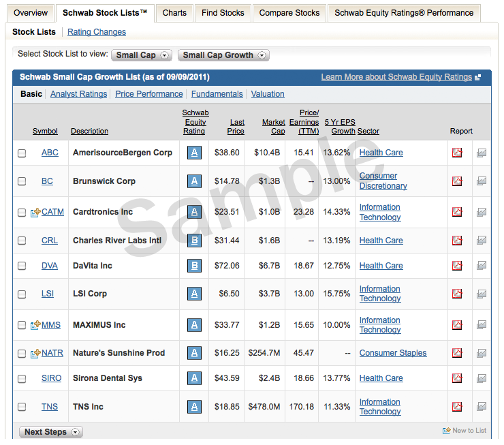Open Learn More about Schwab Equity Ratings

396,77
